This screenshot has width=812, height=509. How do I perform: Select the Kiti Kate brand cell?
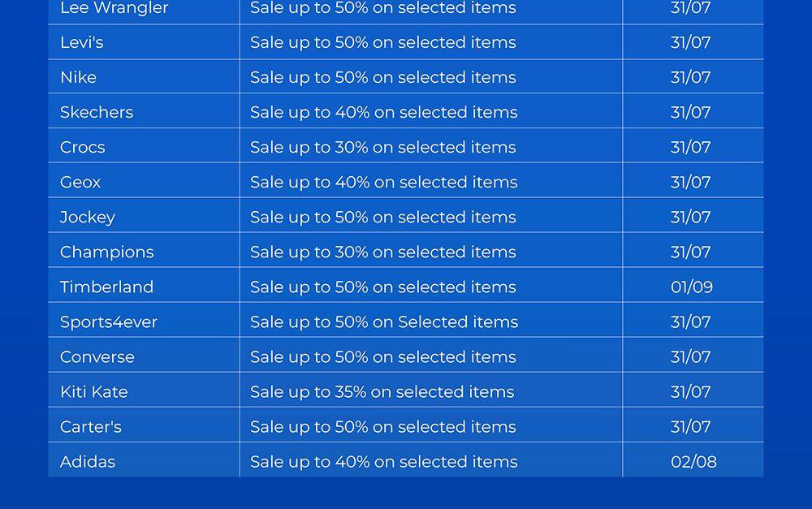pyautogui.click(x=94, y=391)
